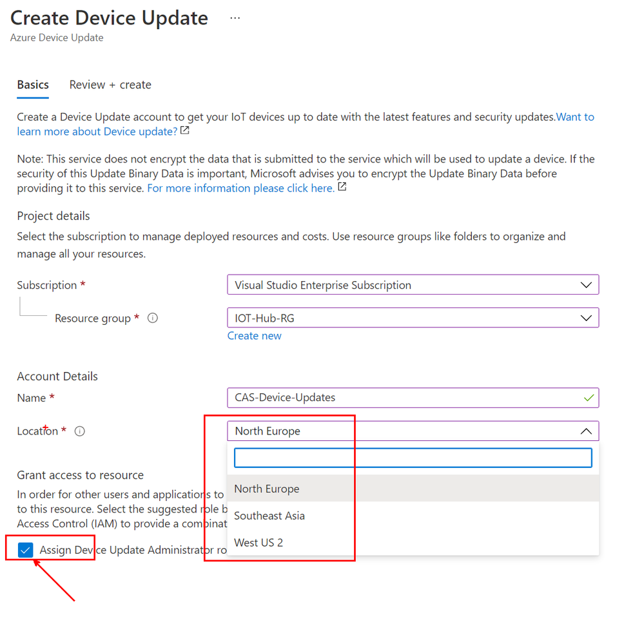Screen dimensions: 644x644
Task: Switch to the Basics tab
Action: point(33,85)
